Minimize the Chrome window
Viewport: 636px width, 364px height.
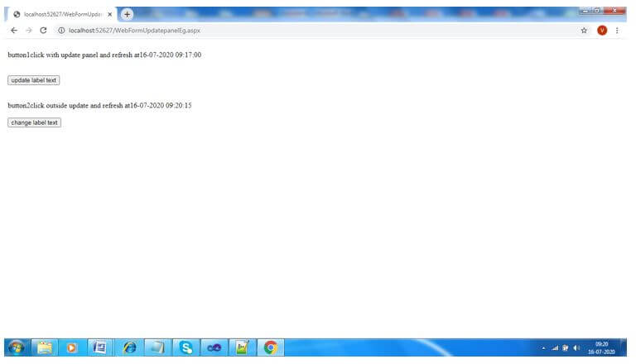pyautogui.click(x=585, y=11)
